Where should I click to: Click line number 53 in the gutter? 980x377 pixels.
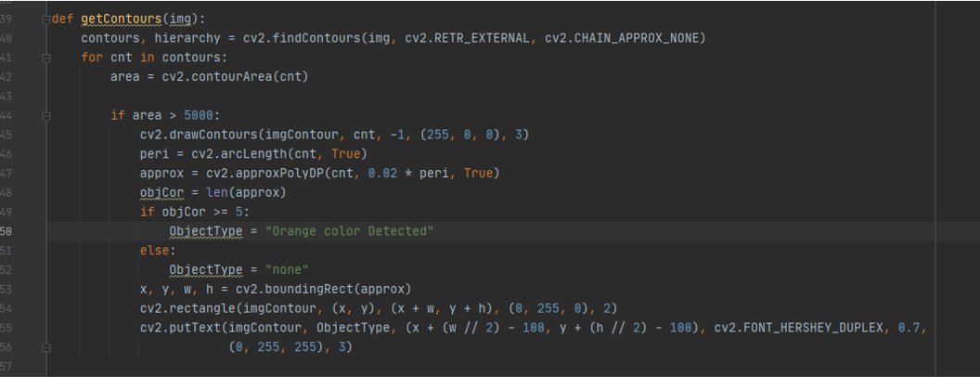pos(6,289)
